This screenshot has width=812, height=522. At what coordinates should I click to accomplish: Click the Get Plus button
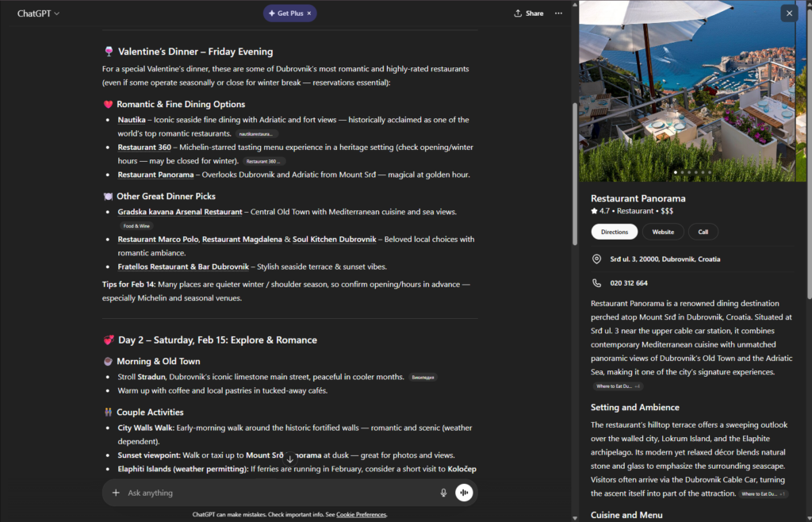coord(289,13)
